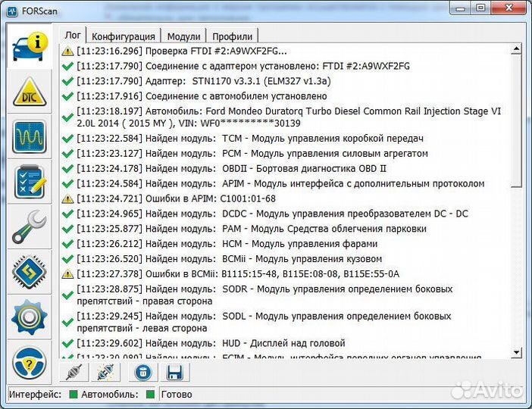
Task: Click the green Интерфейс status indicator
Action: 74,394
